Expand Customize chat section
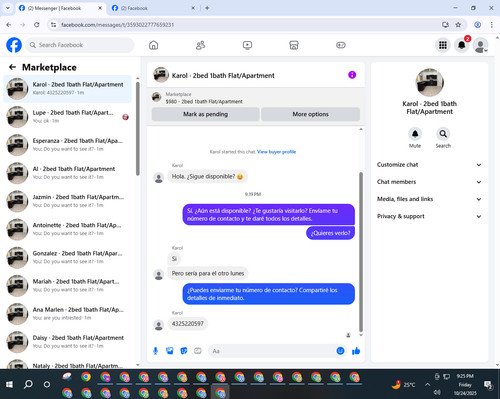This screenshot has height=399, width=500. point(429,165)
